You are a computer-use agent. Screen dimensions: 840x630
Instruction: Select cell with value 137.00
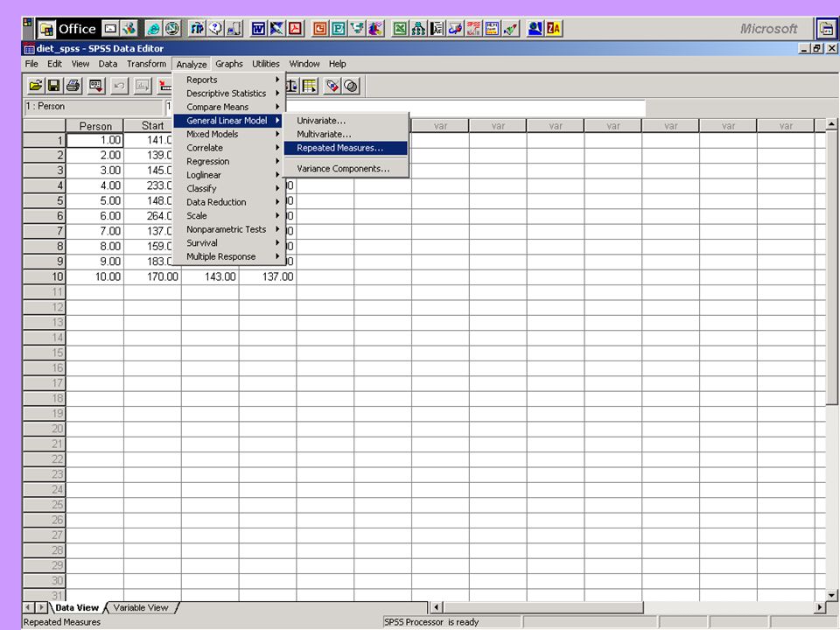[268, 277]
